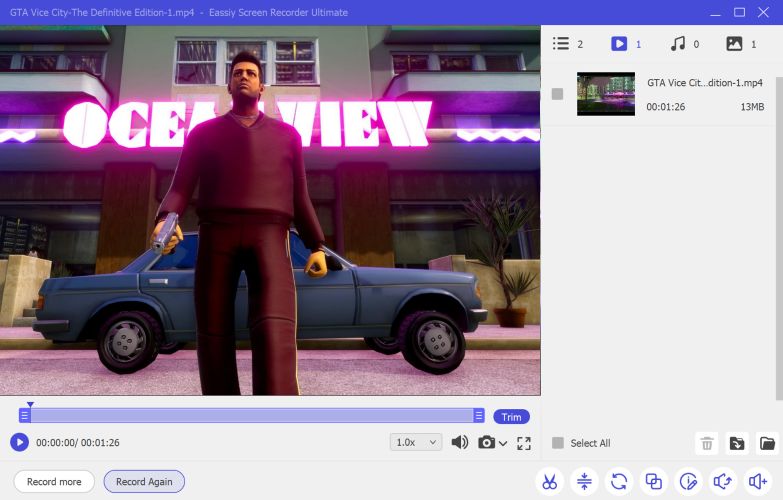The height and width of the screenshot is (500, 783).
Task: Click the 00:00:00/ 00:01:26 playback time
Action: (x=77, y=443)
